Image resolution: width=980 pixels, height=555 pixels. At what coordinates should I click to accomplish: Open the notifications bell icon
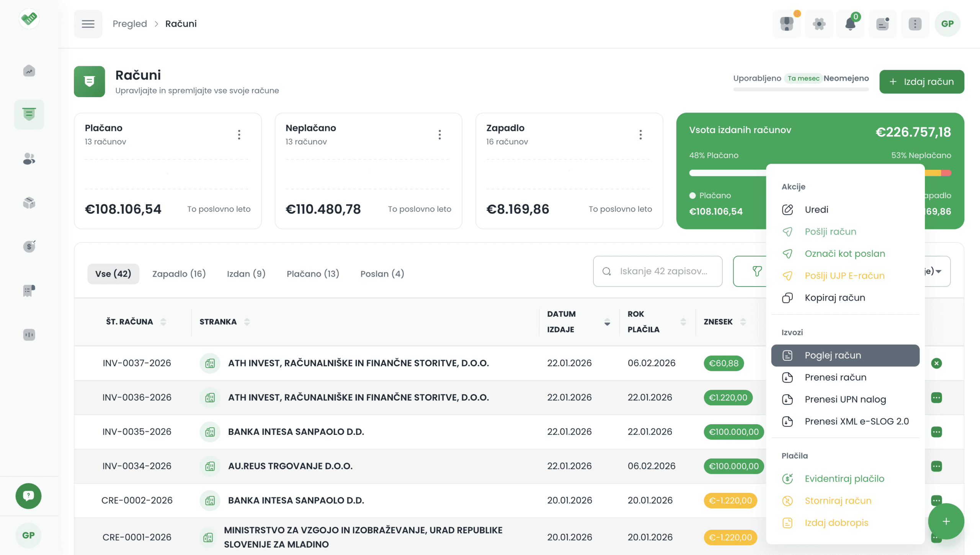[850, 24]
